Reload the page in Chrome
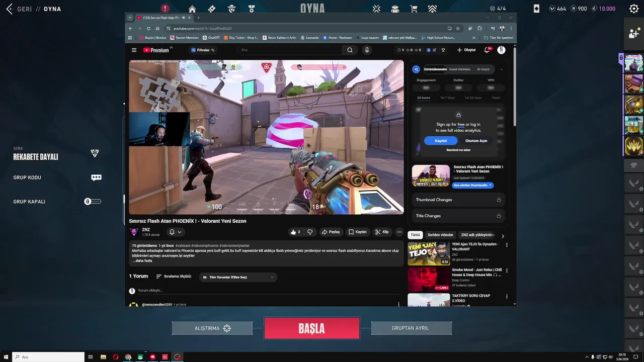The height and width of the screenshot is (362, 644). coord(148,28)
